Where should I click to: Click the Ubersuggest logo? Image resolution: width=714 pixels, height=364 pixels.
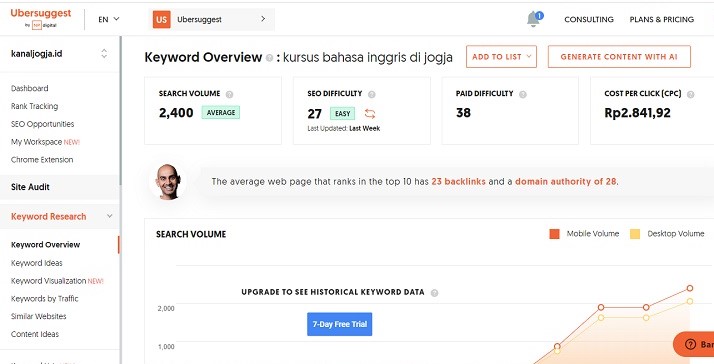[41, 18]
